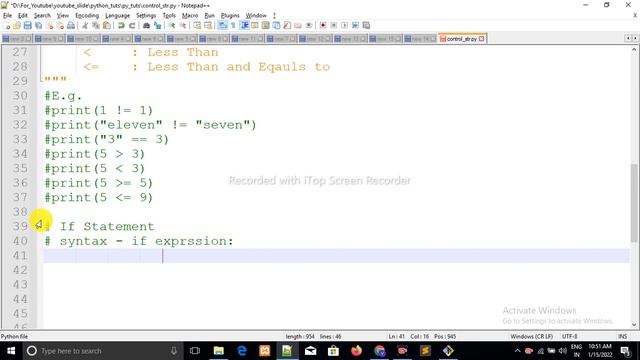
Task: Toggle synchronized vertical scrolling
Action: click(197, 26)
